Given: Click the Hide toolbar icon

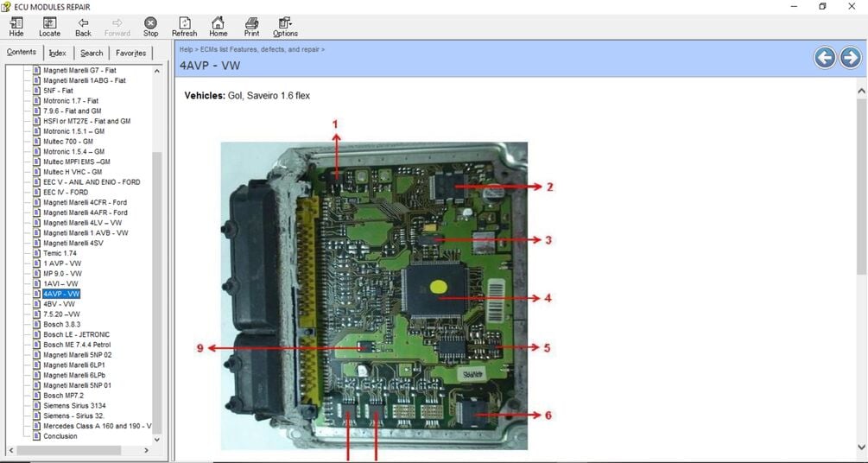Looking at the screenshot, I should [x=16, y=22].
